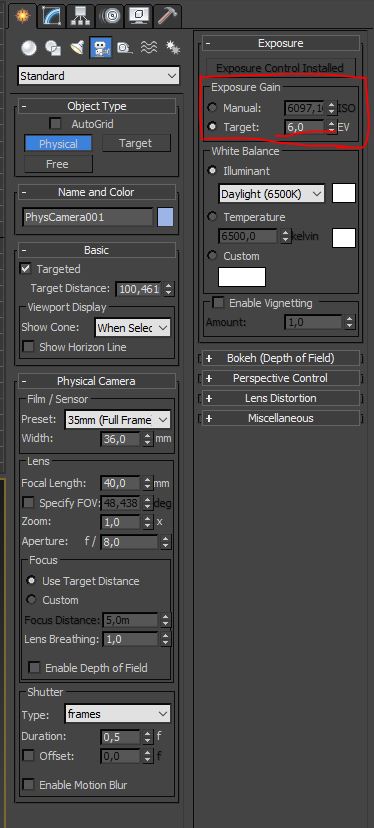The width and height of the screenshot is (374, 828).
Task: Enable the AutoGrid checkbox
Action: point(55,124)
